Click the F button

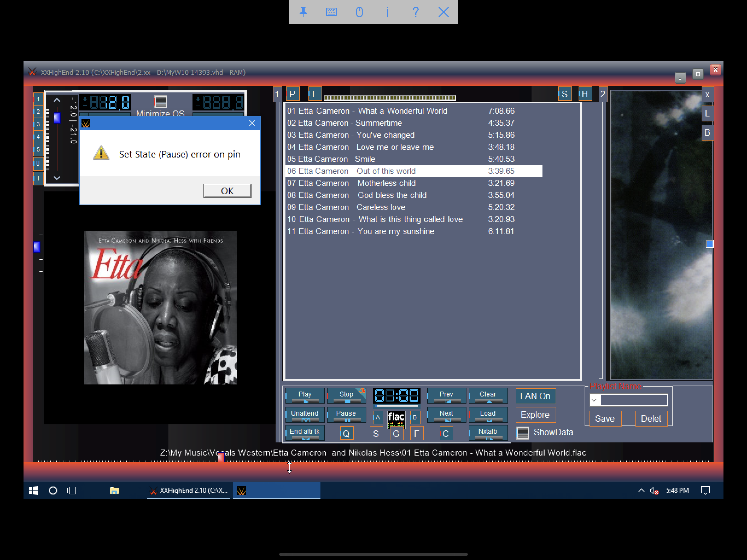[416, 433]
